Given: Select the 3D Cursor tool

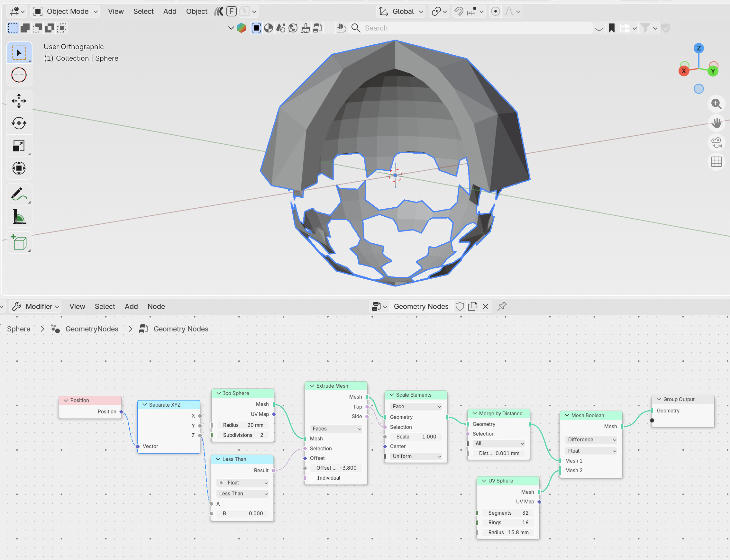Looking at the screenshot, I should (x=19, y=75).
